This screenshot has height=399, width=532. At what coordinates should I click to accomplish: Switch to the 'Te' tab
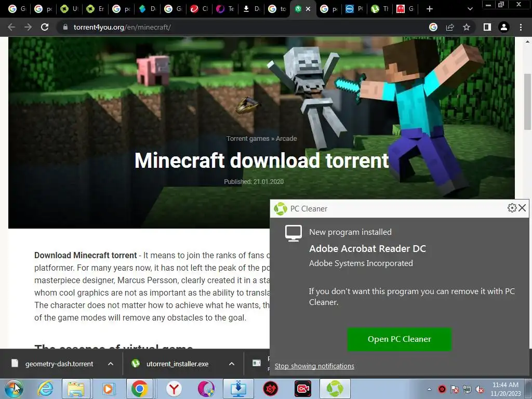(x=225, y=9)
